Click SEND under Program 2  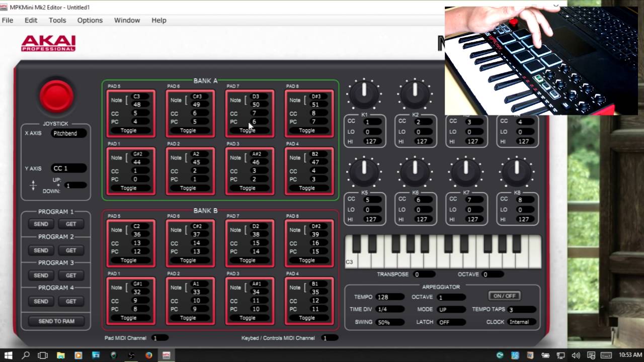pos(41,250)
